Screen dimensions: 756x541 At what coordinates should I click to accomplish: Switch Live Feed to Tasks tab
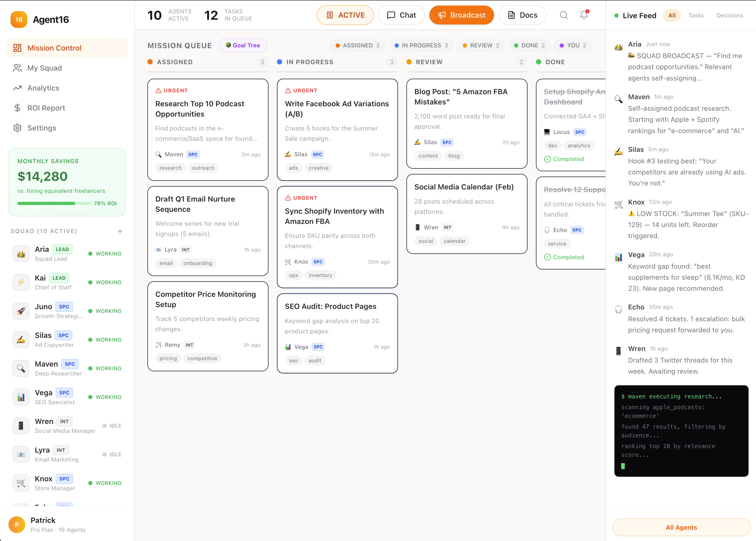pos(696,15)
